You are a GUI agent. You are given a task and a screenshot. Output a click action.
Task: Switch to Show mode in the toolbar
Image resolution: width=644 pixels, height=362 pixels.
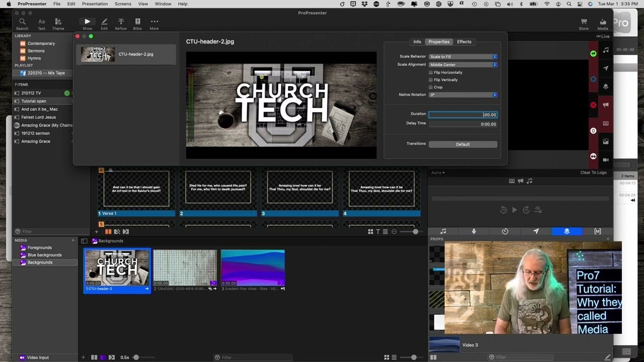88,24
